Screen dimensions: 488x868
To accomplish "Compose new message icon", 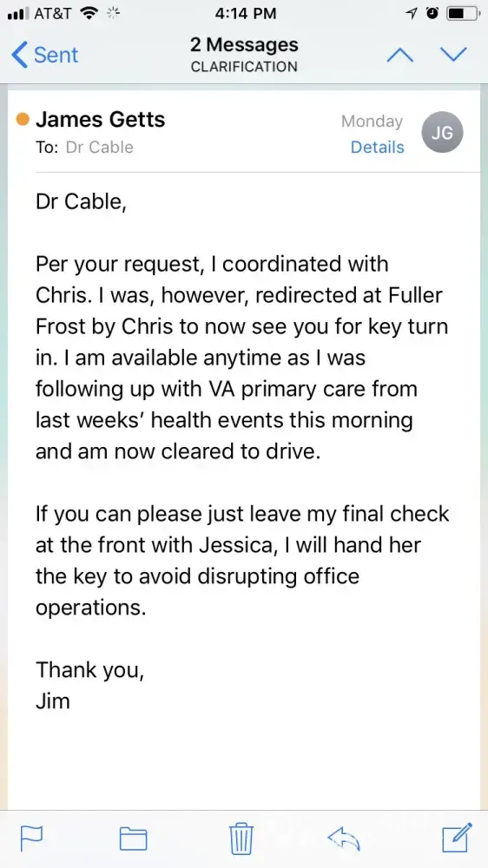I will [458, 837].
